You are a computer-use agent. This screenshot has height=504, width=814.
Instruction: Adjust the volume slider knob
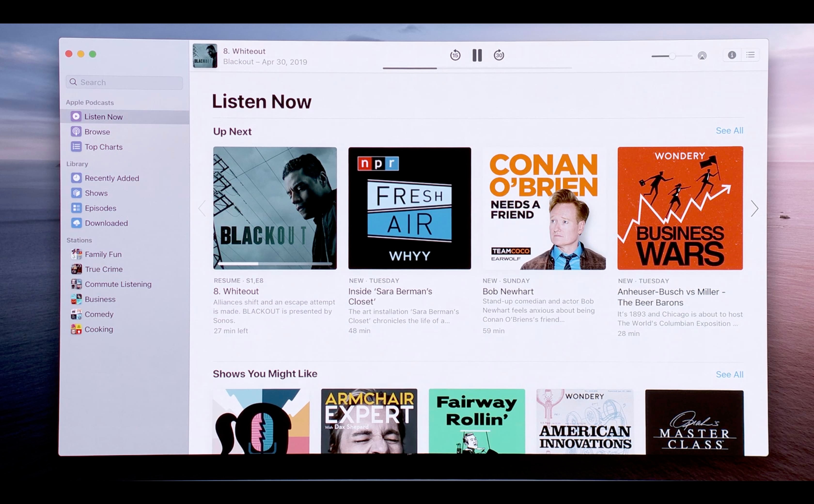pyautogui.click(x=672, y=56)
